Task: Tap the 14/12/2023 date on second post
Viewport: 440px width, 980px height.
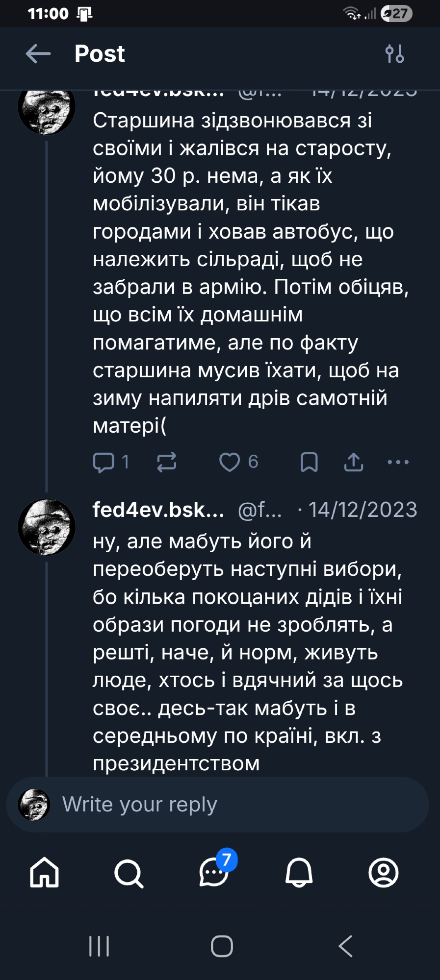Action: tap(362, 510)
